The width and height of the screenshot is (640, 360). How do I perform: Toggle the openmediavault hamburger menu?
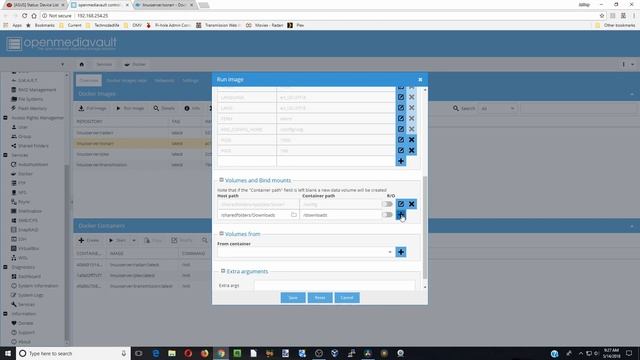pos(14,43)
